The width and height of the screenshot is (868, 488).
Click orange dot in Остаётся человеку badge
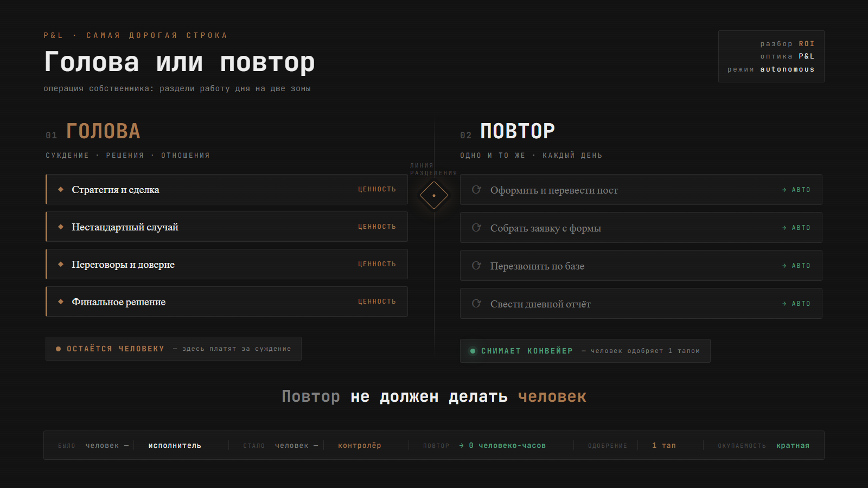(x=58, y=349)
